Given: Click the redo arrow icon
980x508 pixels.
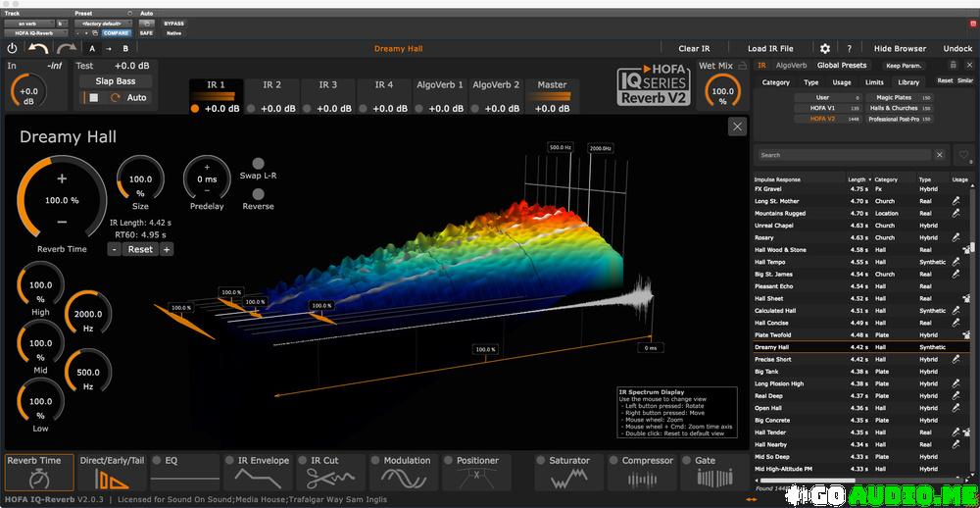Looking at the screenshot, I should coord(67,48).
